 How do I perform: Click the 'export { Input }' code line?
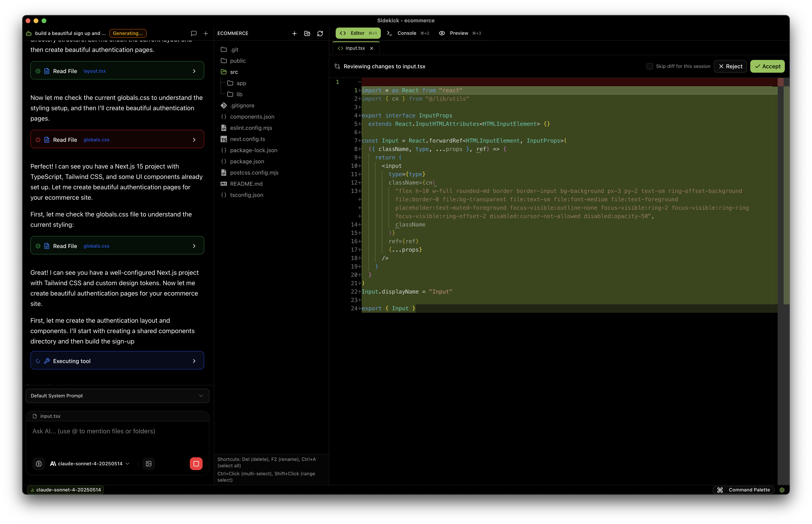(388, 308)
